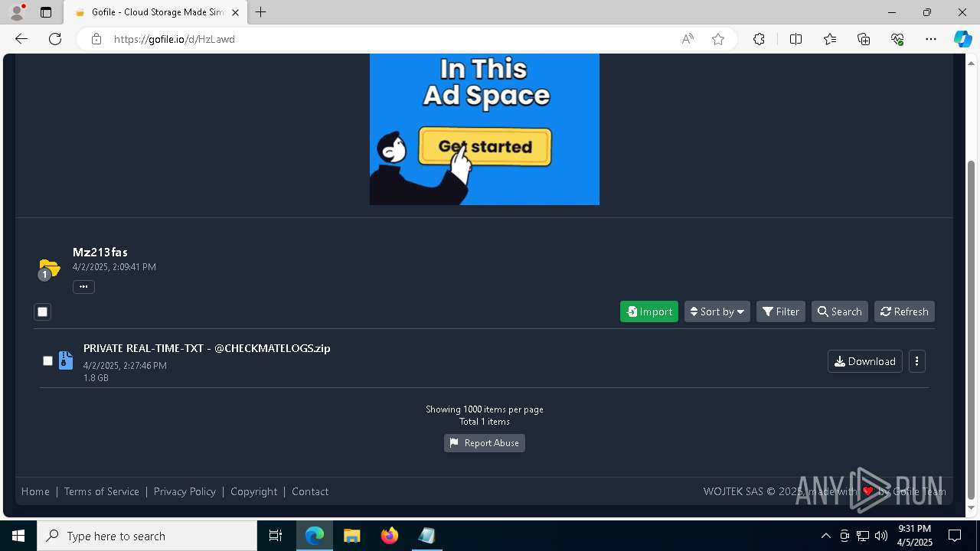Screen dimensions: 980x551
Task: Open Collections panel
Action: click(x=864, y=39)
